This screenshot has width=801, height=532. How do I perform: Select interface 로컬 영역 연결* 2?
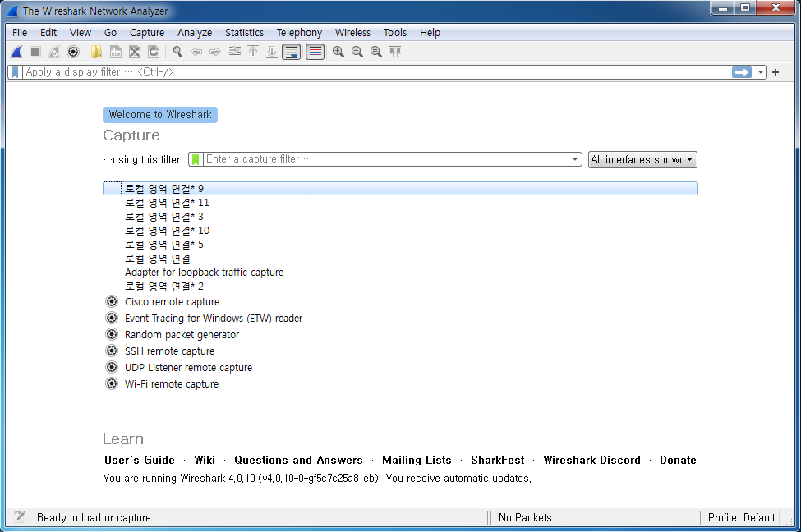400,287
